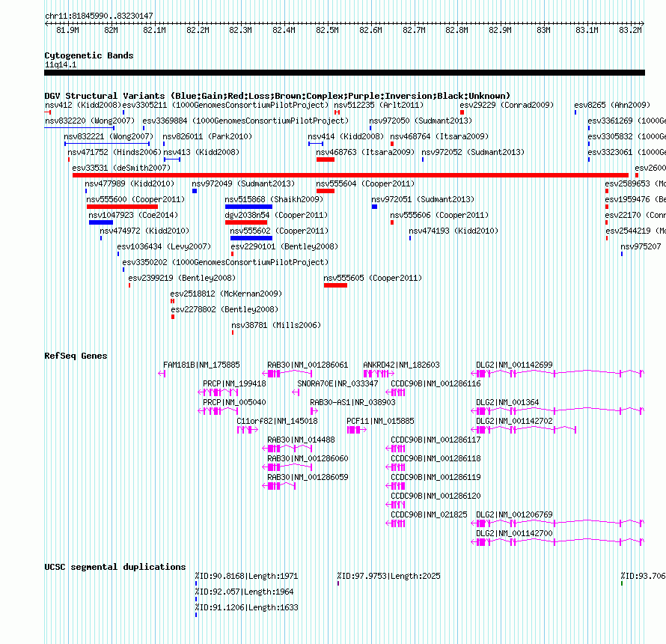This screenshot has width=666, height=644.
Task: Select the nsv38781 (Mills2006) variant label
Action: (276, 325)
